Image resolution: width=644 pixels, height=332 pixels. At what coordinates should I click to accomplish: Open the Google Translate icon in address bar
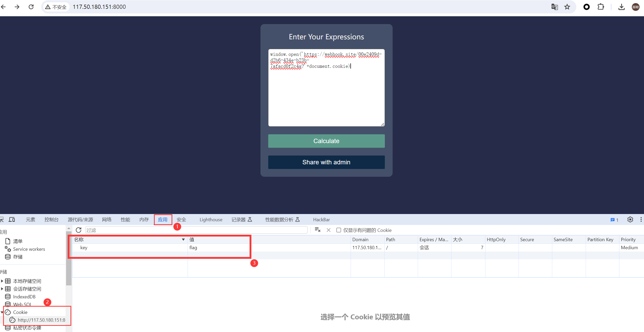pos(555,7)
